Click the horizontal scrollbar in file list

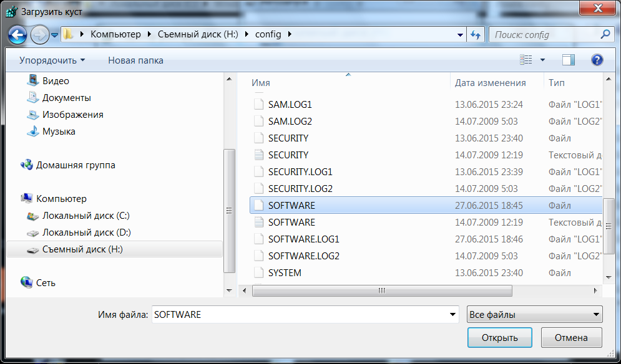379,291
